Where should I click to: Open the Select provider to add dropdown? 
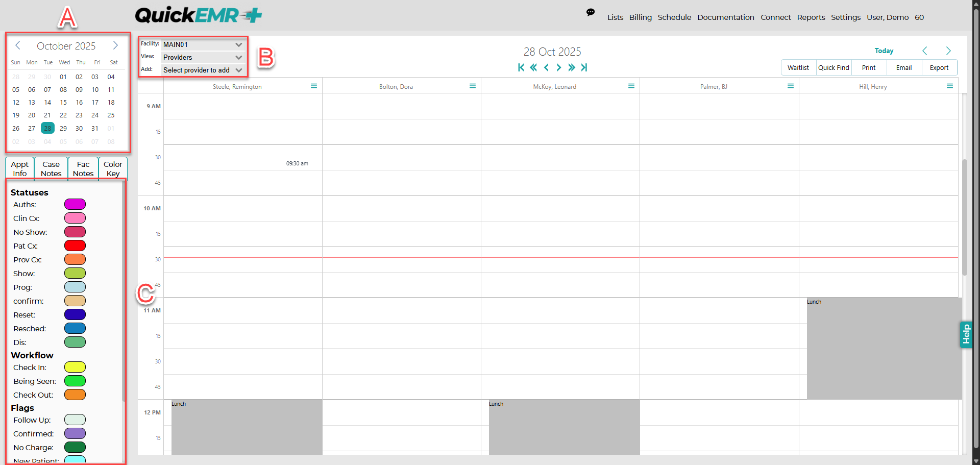(x=203, y=70)
